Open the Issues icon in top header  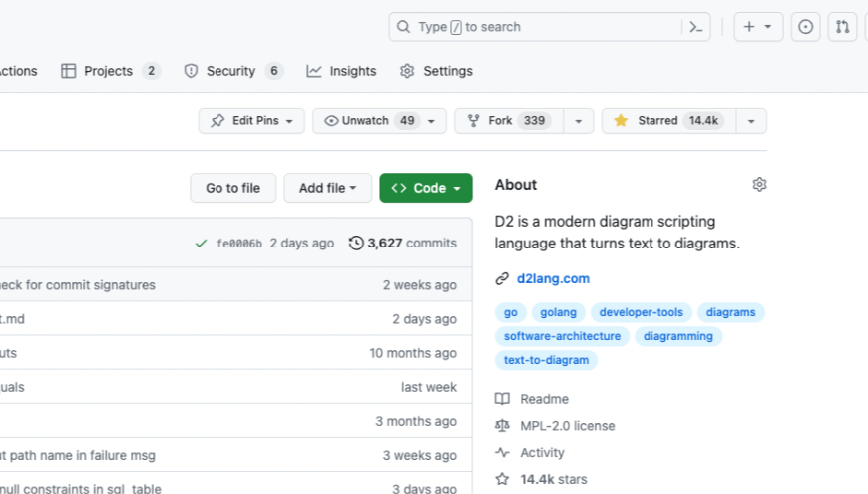(x=806, y=27)
